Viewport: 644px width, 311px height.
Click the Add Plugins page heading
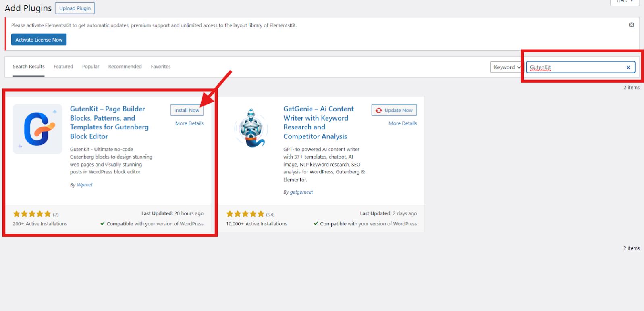click(x=28, y=8)
